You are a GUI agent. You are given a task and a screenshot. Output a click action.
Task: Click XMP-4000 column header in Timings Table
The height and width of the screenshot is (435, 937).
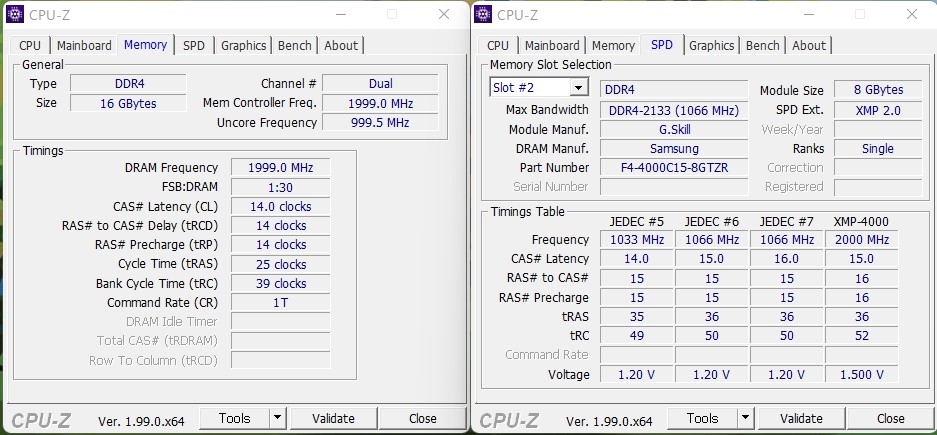click(861, 222)
